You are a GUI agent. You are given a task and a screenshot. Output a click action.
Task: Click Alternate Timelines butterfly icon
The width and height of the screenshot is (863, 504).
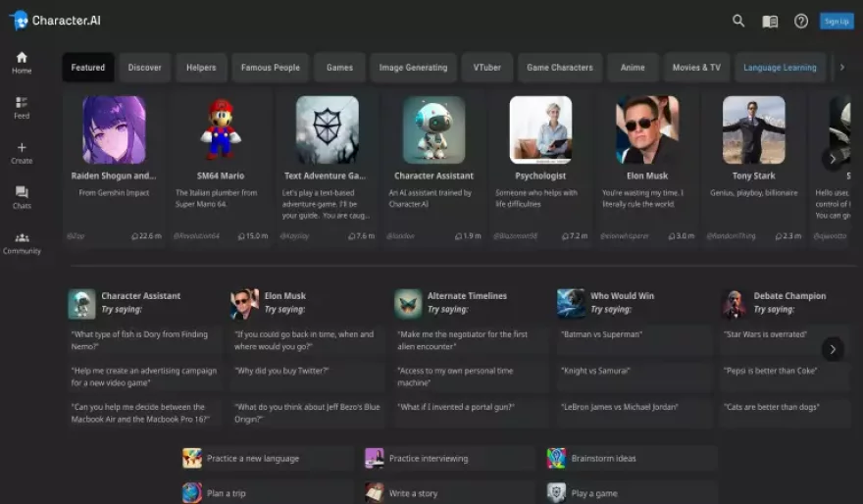(x=408, y=304)
